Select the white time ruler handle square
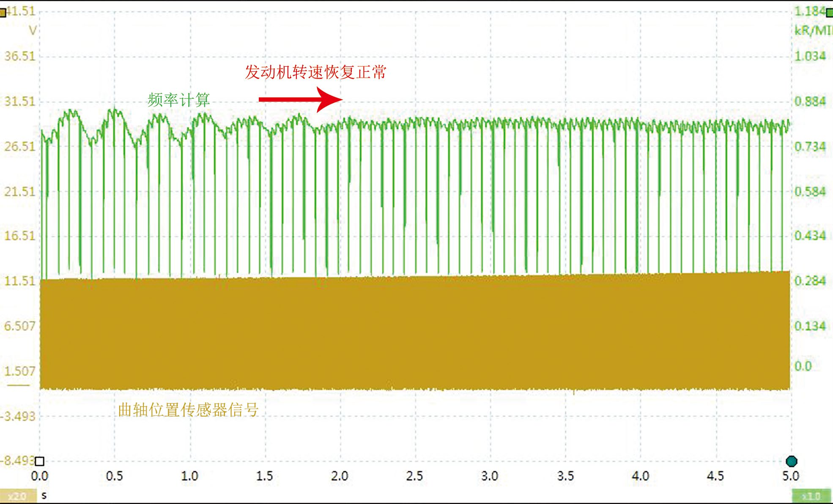 (x=40, y=461)
